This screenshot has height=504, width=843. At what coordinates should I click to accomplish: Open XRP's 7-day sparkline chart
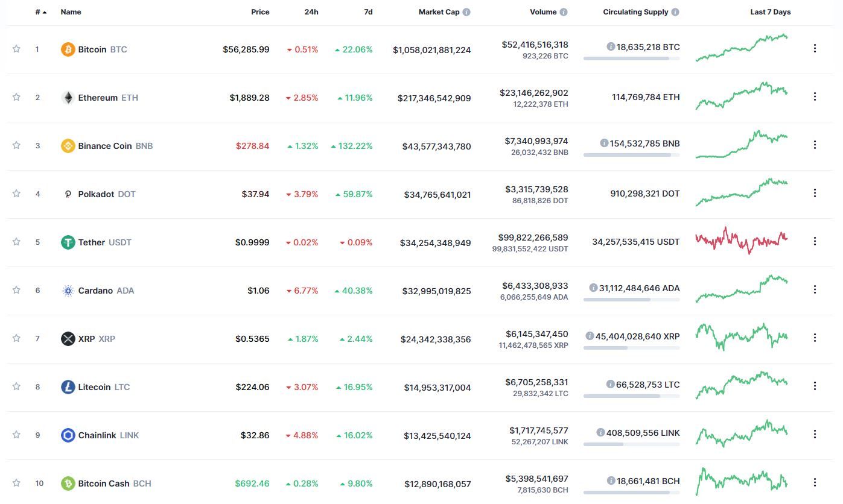[742, 337]
